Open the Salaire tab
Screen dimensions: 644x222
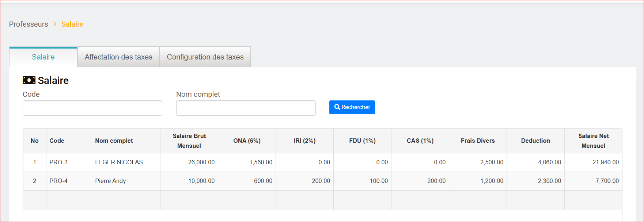[43, 57]
